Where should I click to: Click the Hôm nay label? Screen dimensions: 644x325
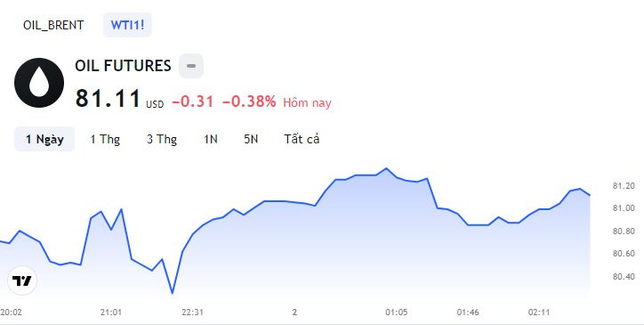point(307,102)
